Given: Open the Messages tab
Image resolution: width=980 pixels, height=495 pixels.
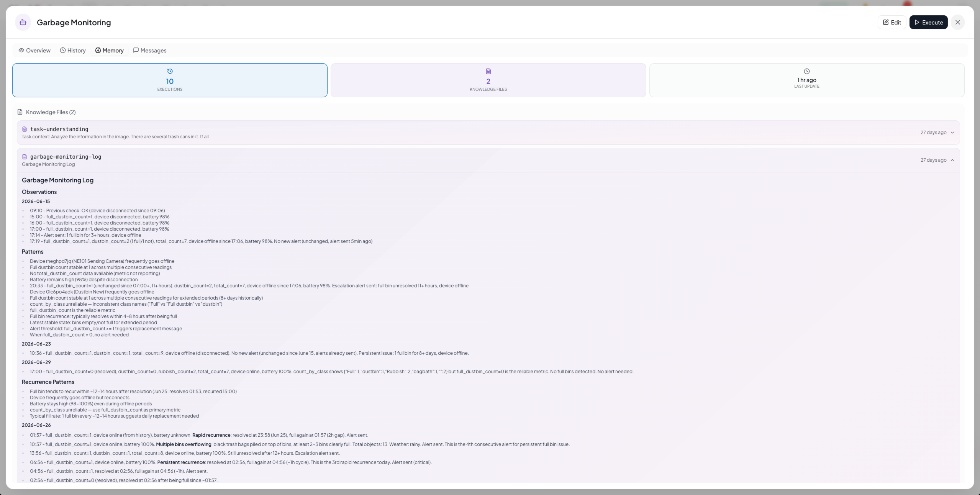Looking at the screenshot, I should [150, 50].
